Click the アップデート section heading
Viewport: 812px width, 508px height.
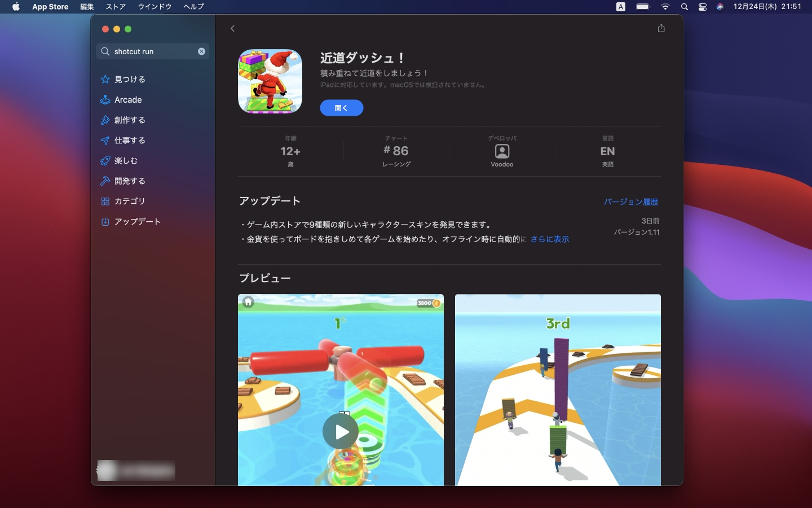pyautogui.click(x=270, y=201)
